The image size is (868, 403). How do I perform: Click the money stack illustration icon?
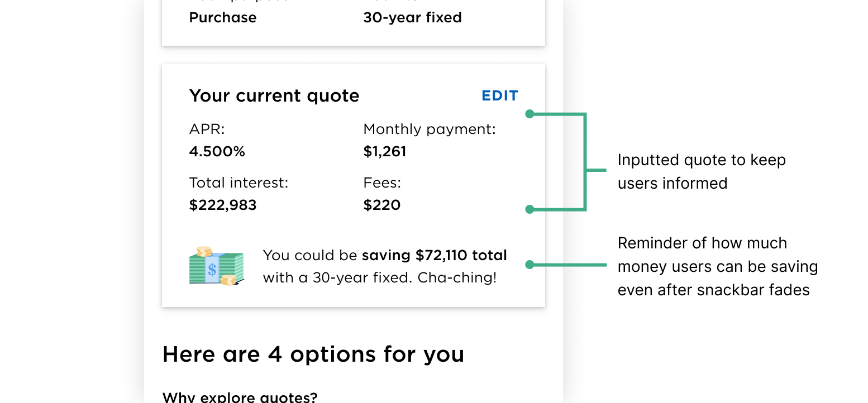217,266
